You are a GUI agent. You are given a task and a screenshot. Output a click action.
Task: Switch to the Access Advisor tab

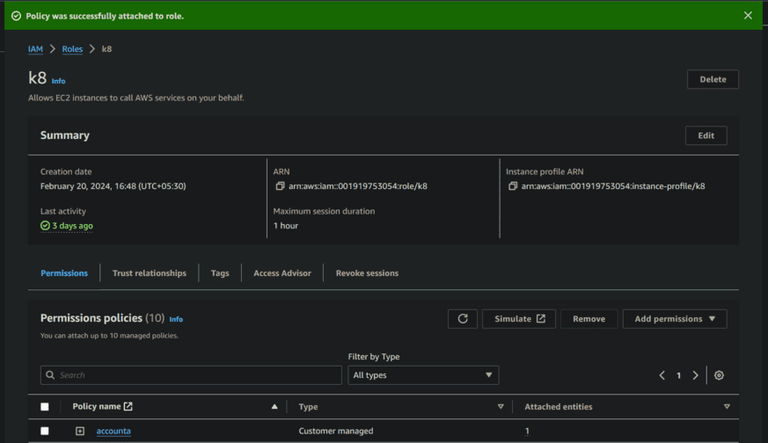coord(282,273)
